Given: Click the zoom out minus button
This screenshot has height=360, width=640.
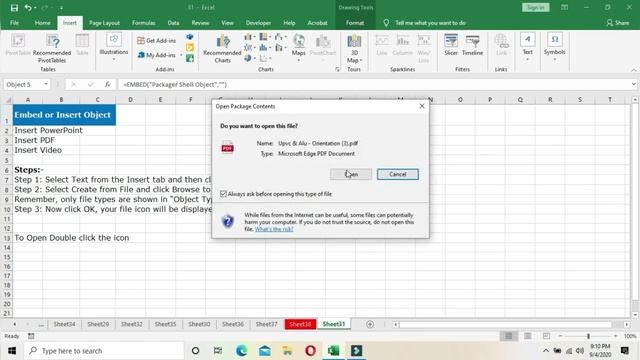Looking at the screenshot, I should point(561,336).
